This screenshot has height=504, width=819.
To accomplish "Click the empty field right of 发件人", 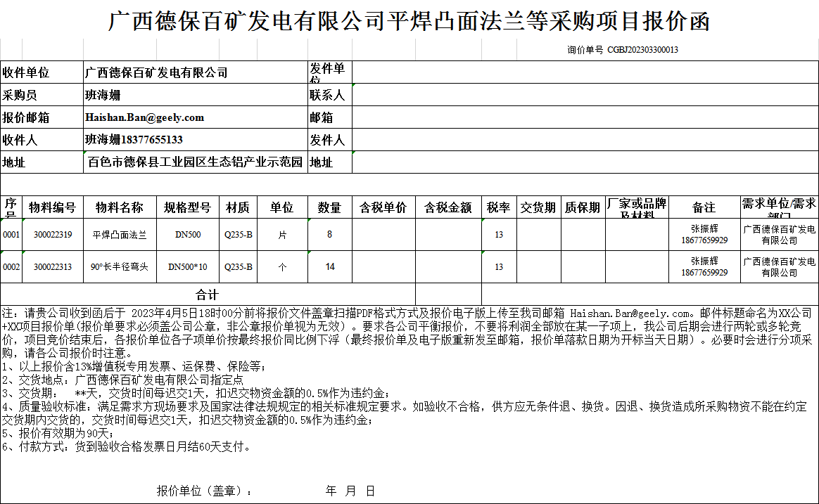I will (x=585, y=140).
